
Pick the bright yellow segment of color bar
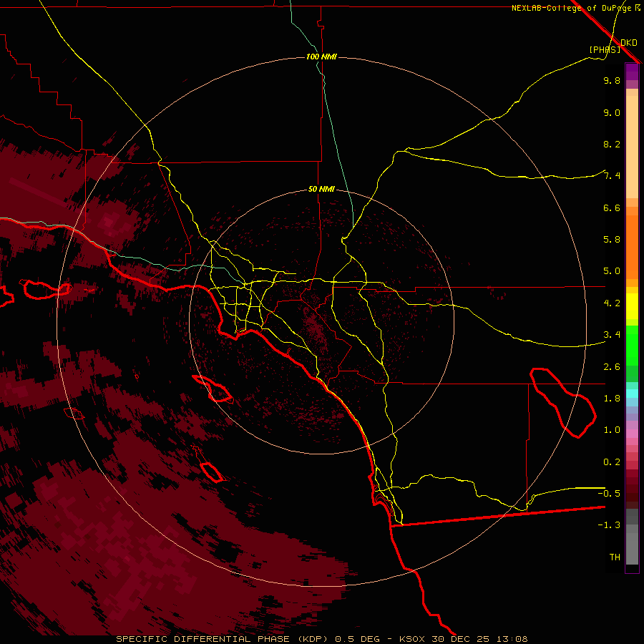point(632,306)
